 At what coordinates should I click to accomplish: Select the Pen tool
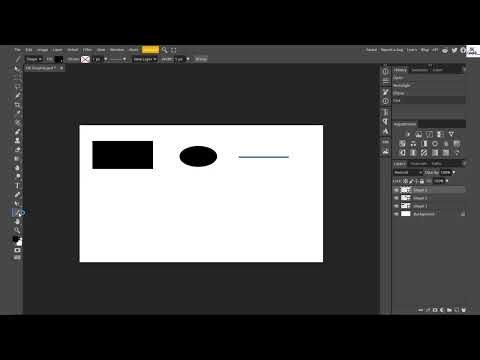point(17,195)
